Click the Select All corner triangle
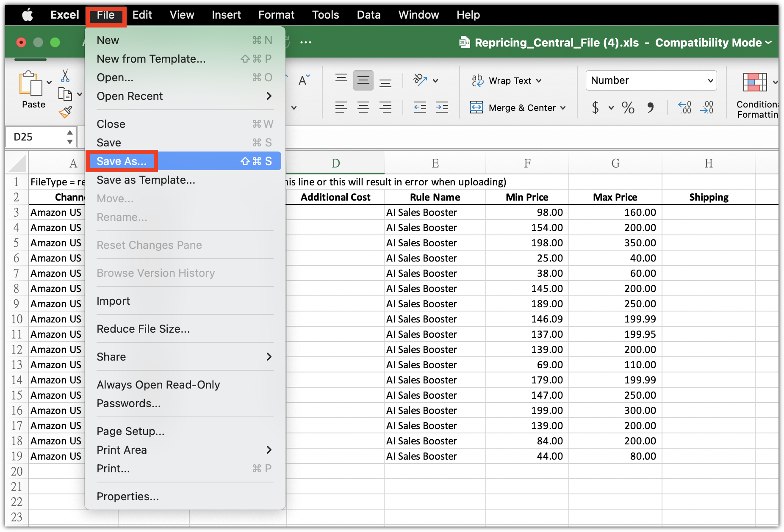 pyautogui.click(x=17, y=163)
